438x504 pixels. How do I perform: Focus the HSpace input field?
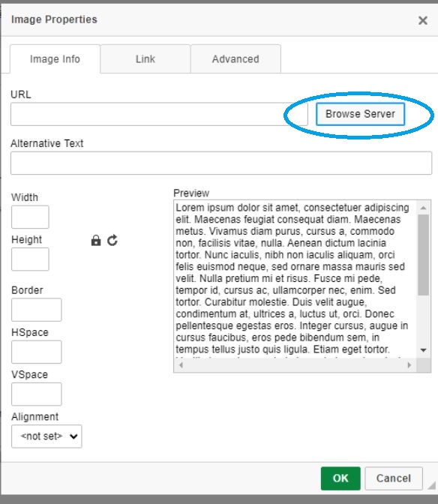click(36, 352)
